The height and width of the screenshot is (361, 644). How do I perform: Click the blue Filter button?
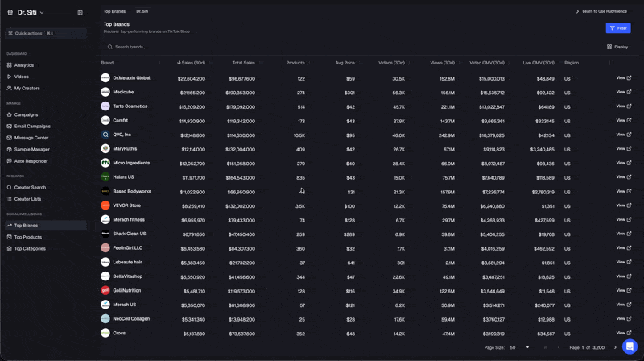pyautogui.click(x=618, y=28)
